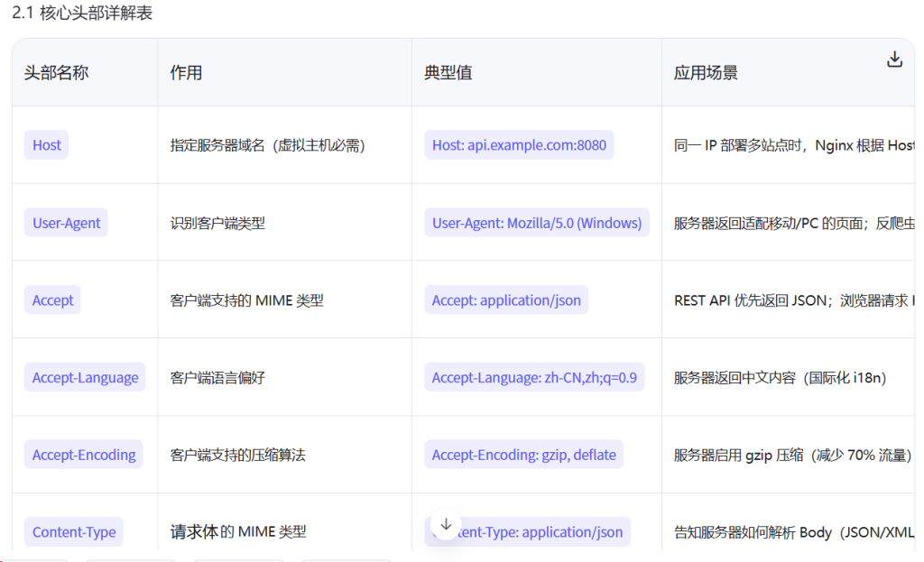924x562 pixels.
Task: Click the 识别客户端类型 description cell
Action: point(217,223)
